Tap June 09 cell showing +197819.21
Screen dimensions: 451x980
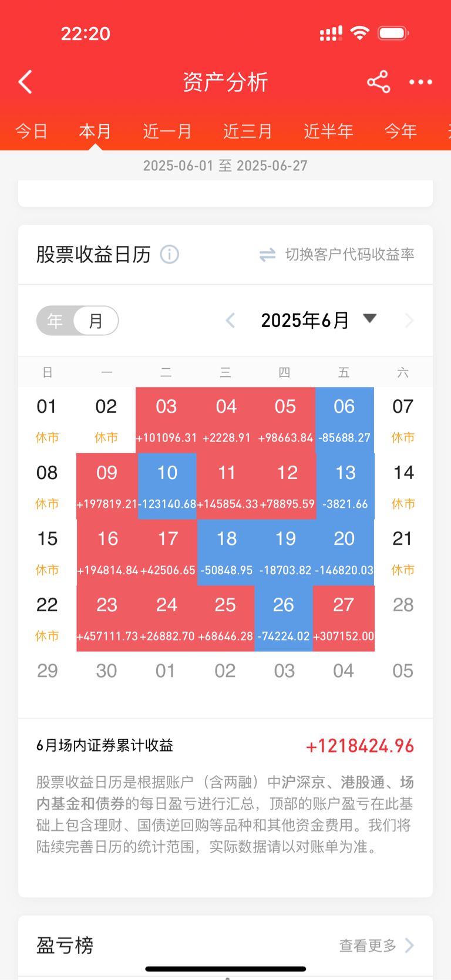click(107, 486)
